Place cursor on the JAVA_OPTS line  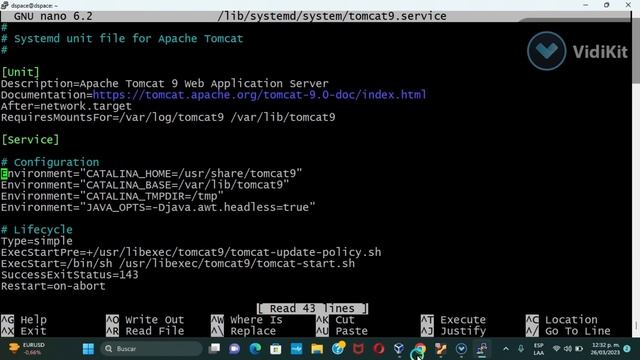click(x=158, y=207)
